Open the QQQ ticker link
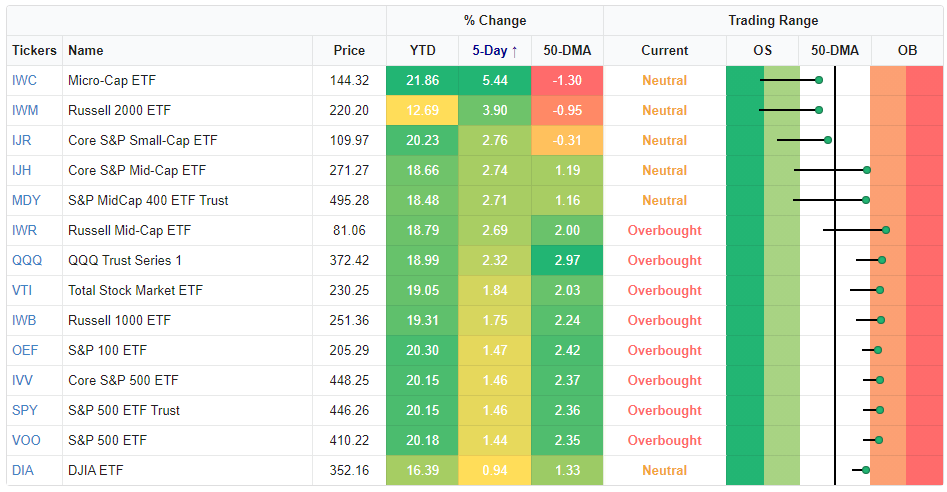The image size is (947, 492). click(x=27, y=260)
